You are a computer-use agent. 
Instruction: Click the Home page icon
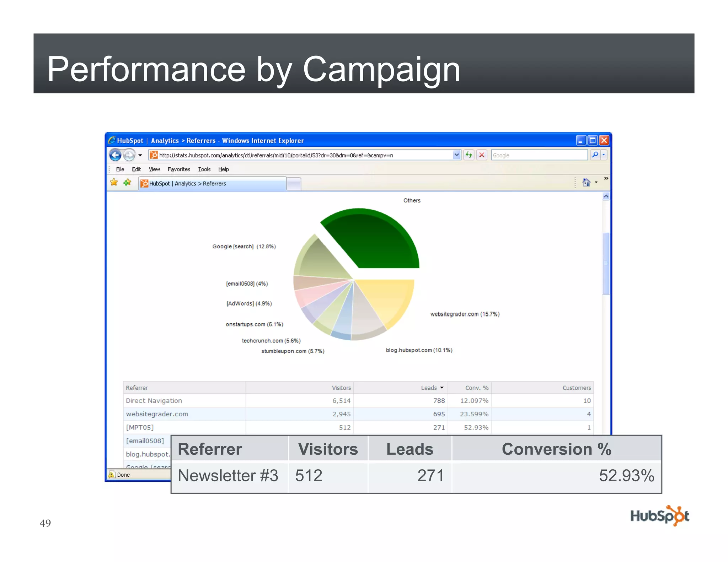click(587, 183)
